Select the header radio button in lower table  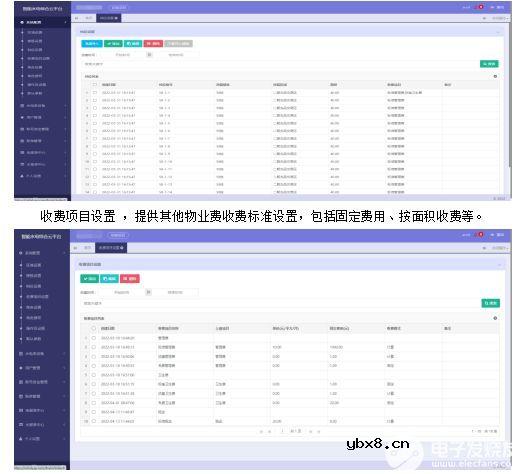pyautogui.click(x=94, y=328)
